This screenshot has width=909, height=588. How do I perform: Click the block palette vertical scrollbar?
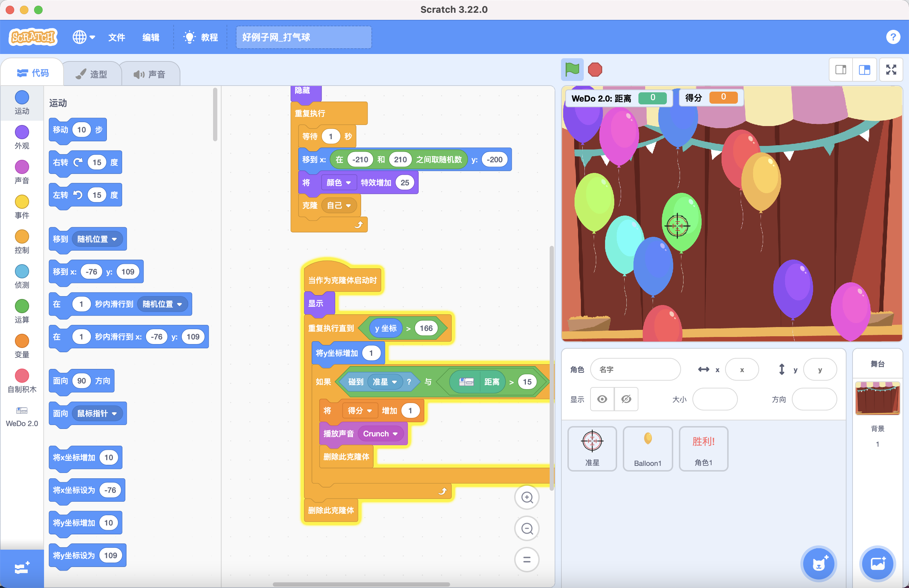coord(215,115)
